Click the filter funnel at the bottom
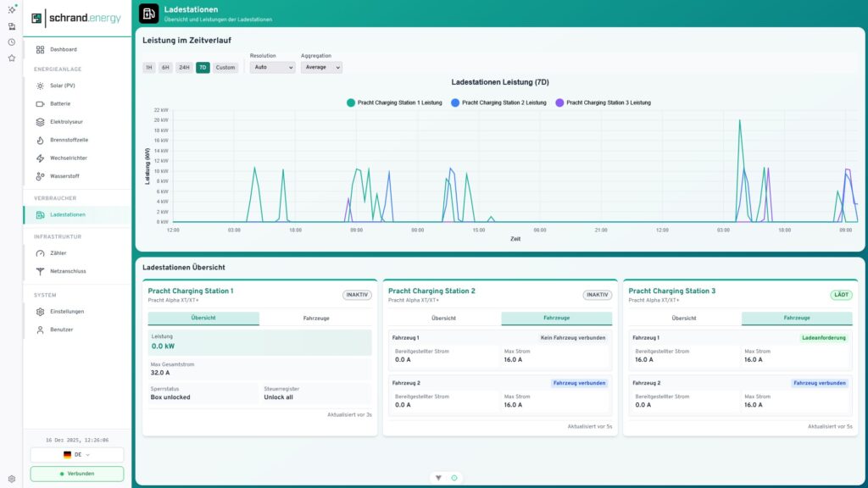 coord(438,478)
